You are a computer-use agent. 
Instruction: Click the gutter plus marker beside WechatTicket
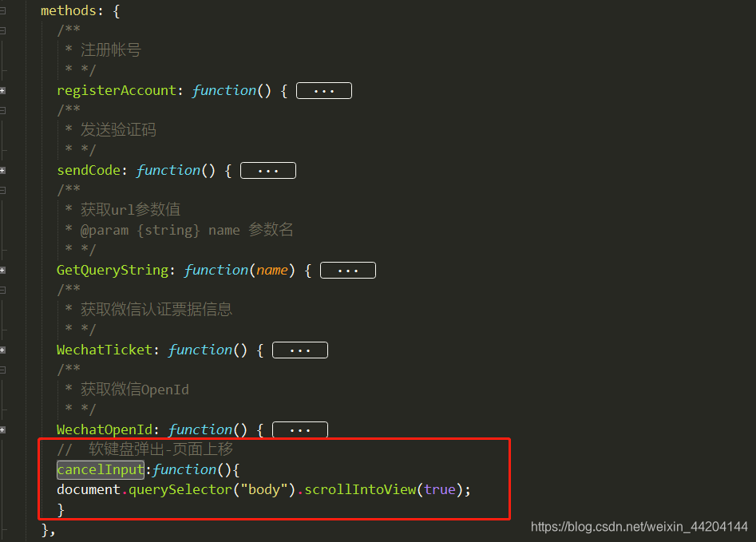3,350
